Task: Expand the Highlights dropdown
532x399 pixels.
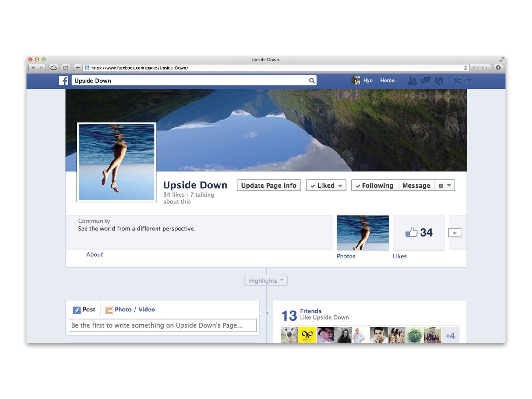Action: (266, 280)
